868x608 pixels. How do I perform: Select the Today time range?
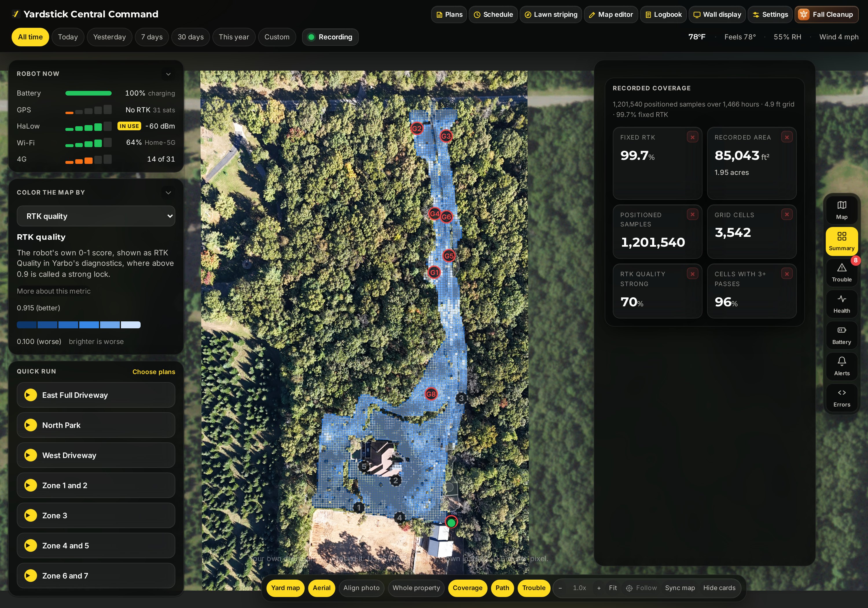tap(68, 37)
